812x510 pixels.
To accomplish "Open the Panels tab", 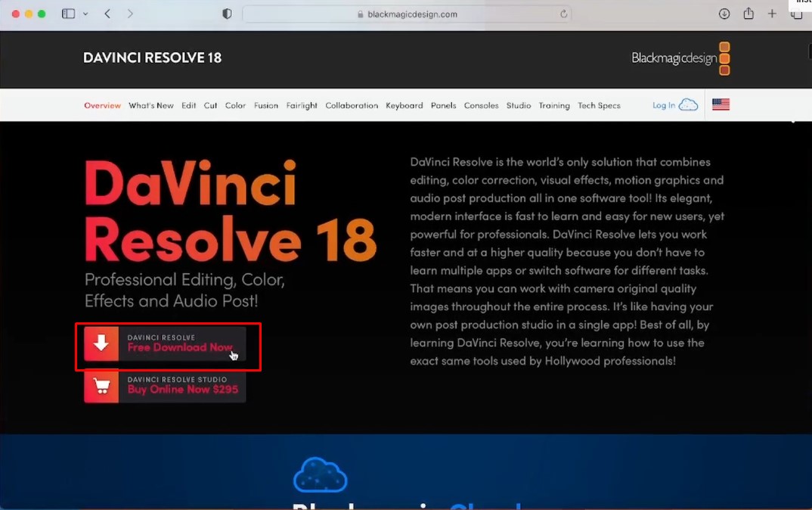I will (x=444, y=105).
